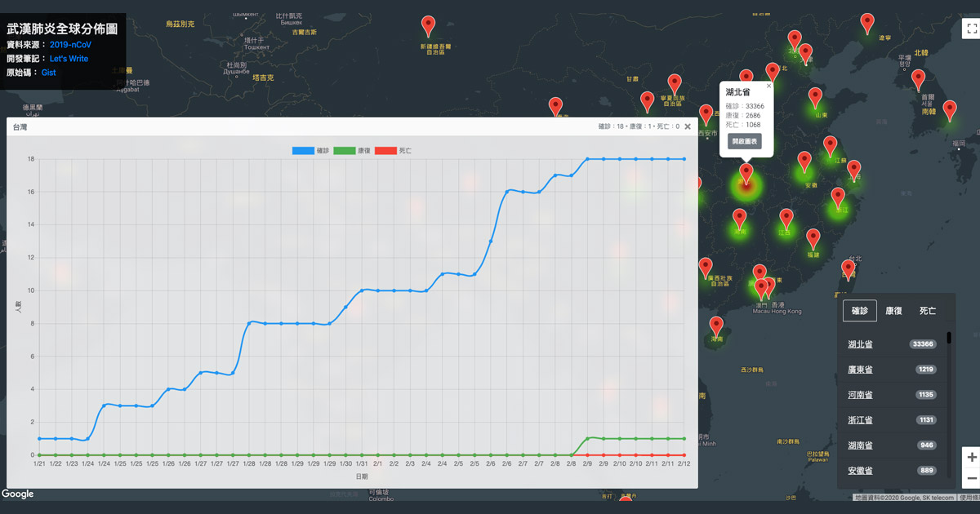Click the Taiwan map marker pin

pos(849,269)
